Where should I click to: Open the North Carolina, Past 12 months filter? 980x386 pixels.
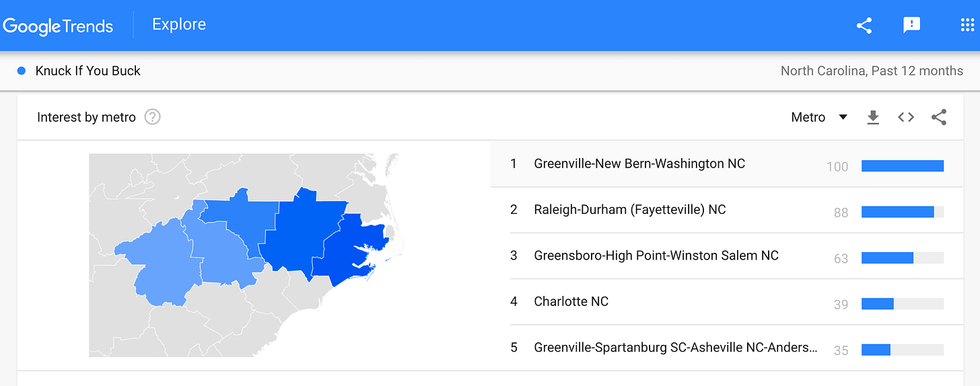(871, 71)
